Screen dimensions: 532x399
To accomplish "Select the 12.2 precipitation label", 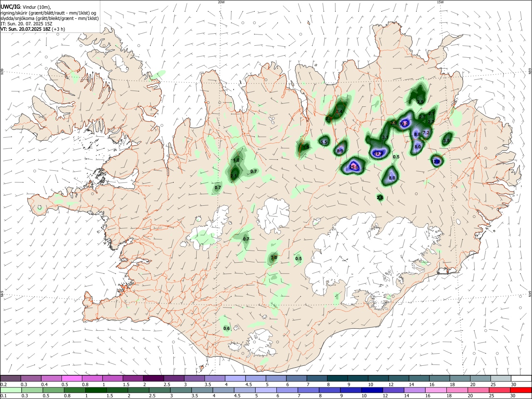I will click(x=436, y=161).
